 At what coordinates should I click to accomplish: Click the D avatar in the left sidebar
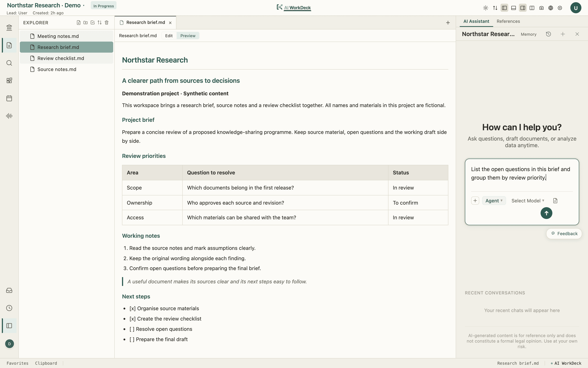[10, 344]
